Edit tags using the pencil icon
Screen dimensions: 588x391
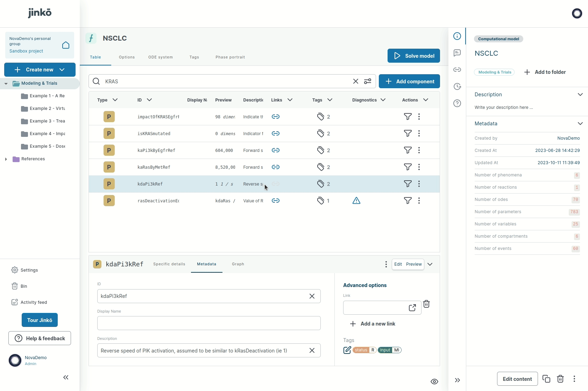click(347, 350)
